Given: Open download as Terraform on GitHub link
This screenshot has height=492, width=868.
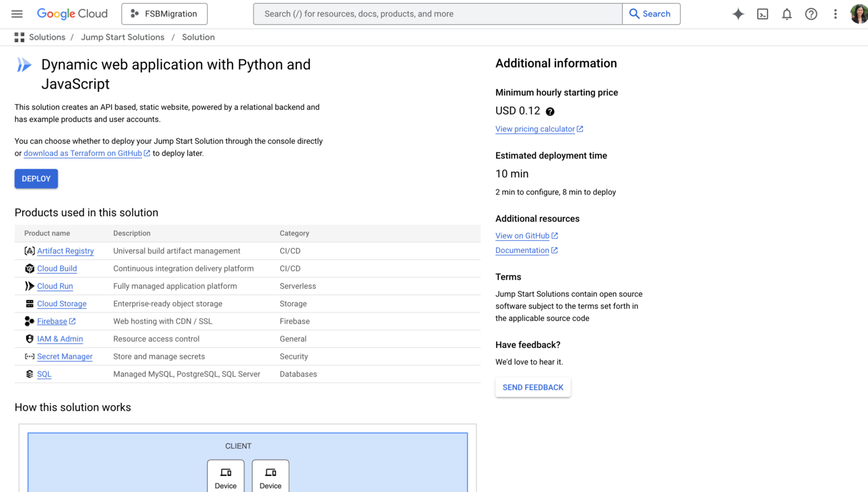Looking at the screenshot, I should [82, 153].
